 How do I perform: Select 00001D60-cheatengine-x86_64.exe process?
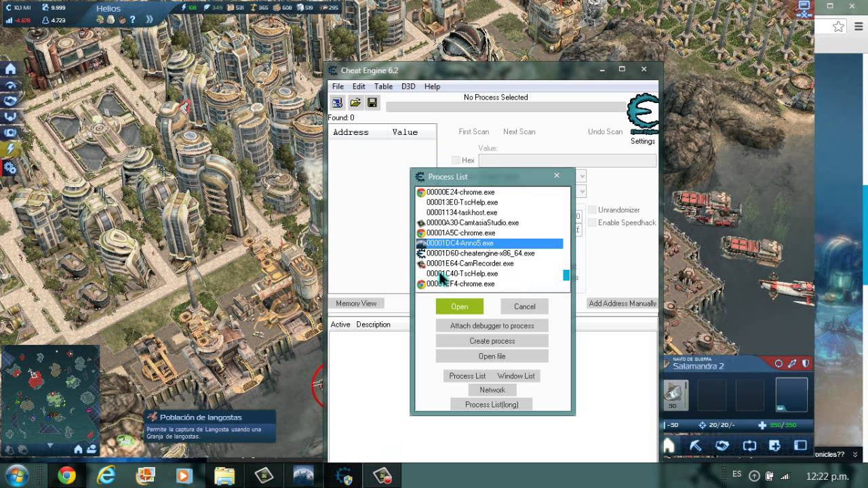tap(490, 253)
